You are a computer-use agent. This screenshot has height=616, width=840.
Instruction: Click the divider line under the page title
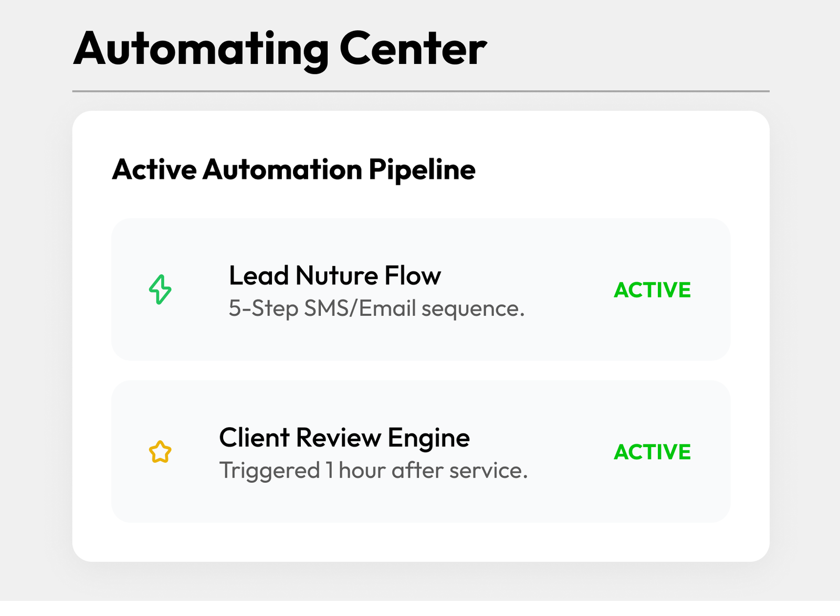421,91
